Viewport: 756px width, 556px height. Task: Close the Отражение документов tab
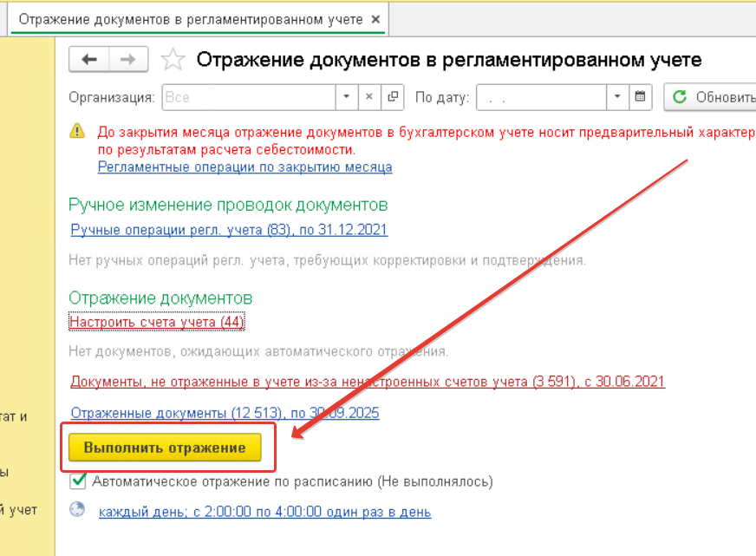(x=375, y=18)
